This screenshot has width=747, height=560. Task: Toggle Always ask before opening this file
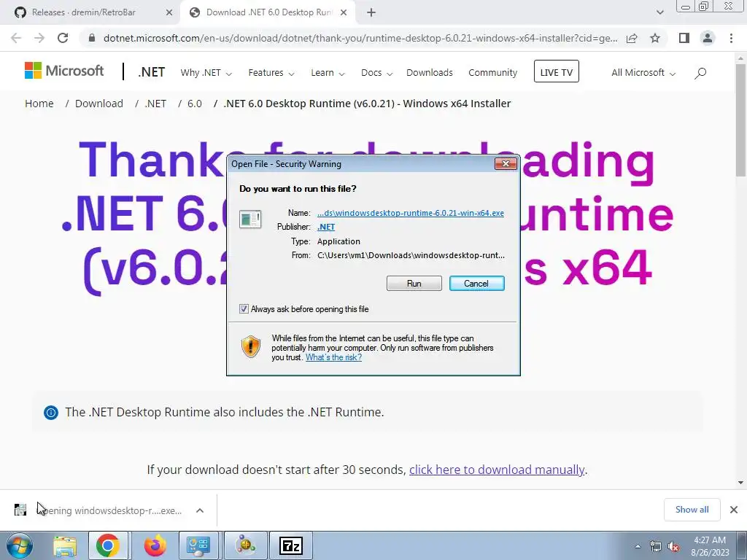coord(244,309)
